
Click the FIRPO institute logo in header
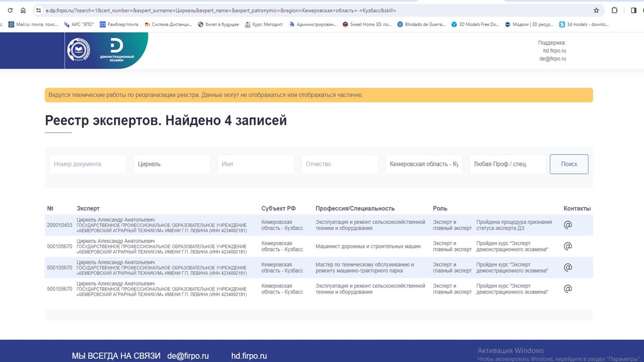[x=78, y=50]
